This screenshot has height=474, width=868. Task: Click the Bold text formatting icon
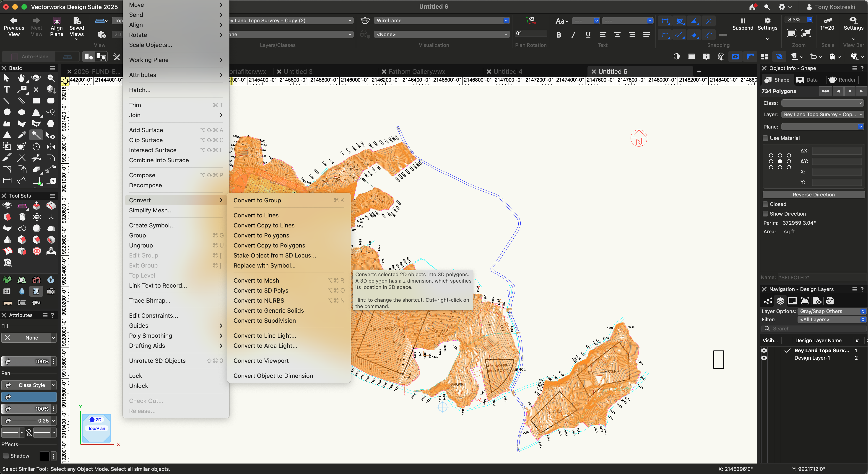tap(559, 35)
